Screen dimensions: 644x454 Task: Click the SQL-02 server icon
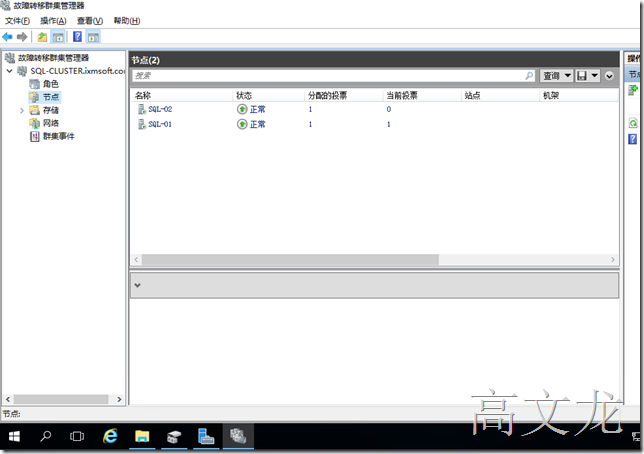click(x=142, y=109)
